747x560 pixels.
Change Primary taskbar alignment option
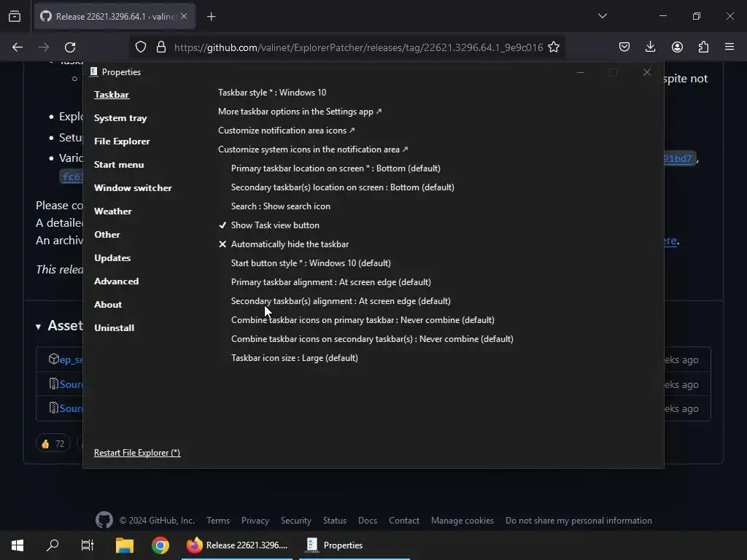(x=331, y=282)
